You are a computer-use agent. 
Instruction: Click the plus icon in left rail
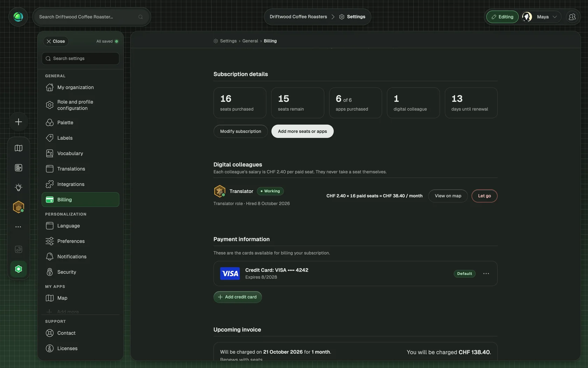coord(19,122)
